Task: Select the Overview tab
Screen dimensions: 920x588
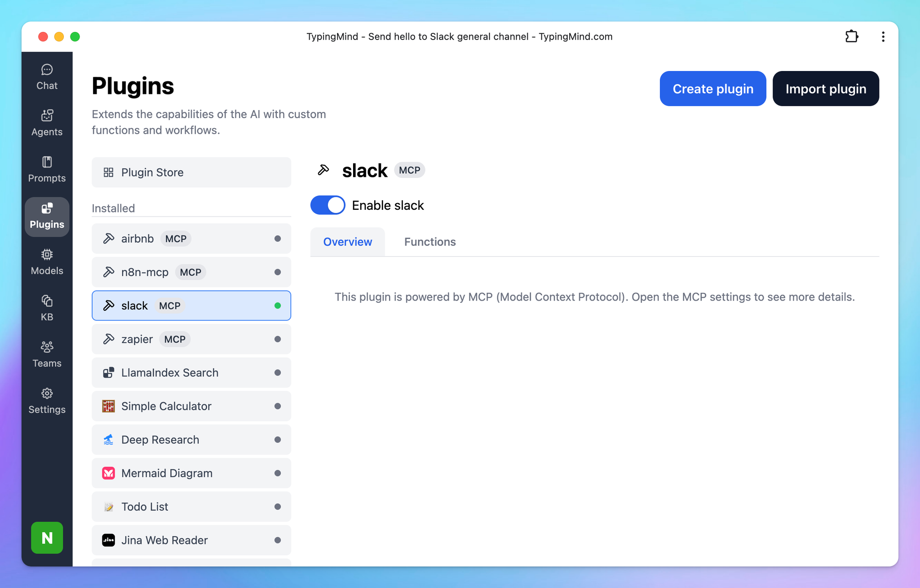Action: [347, 242]
